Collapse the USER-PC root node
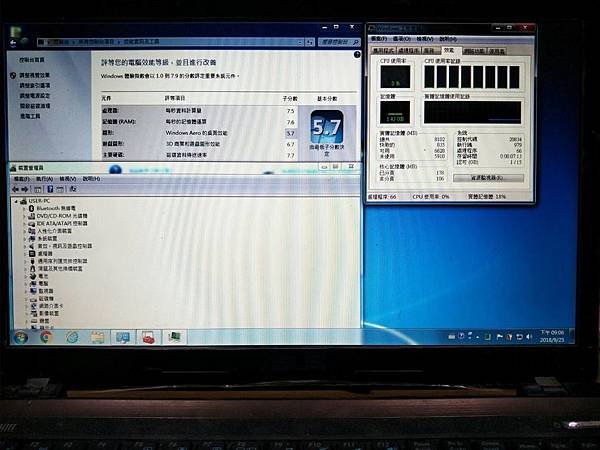Viewport: 600px width, 450px height. click(x=16, y=201)
